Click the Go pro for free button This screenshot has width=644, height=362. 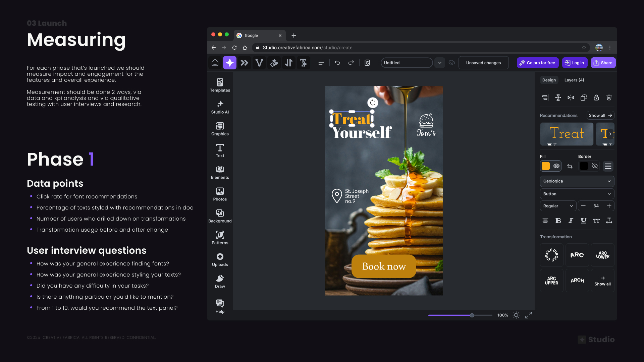pos(537,63)
